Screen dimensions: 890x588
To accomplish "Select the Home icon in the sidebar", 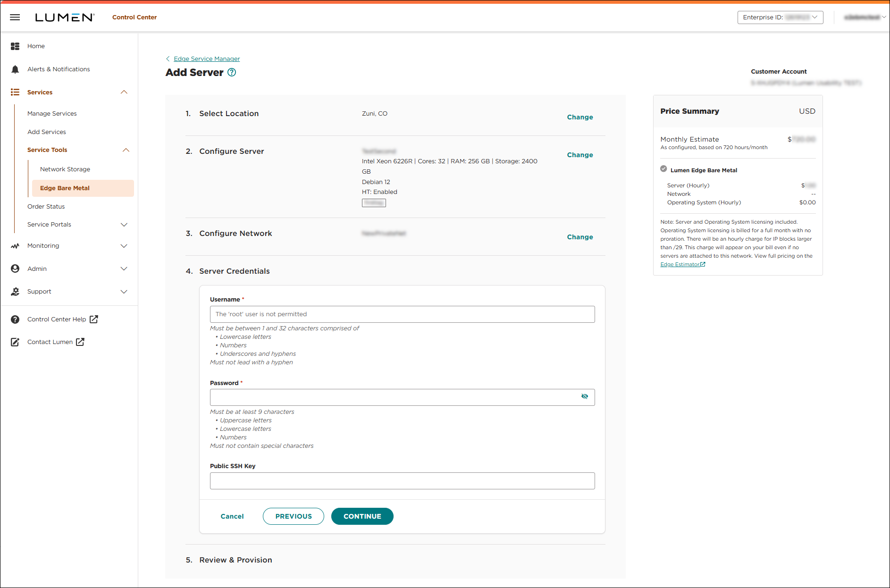I will click(x=15, y=45).
